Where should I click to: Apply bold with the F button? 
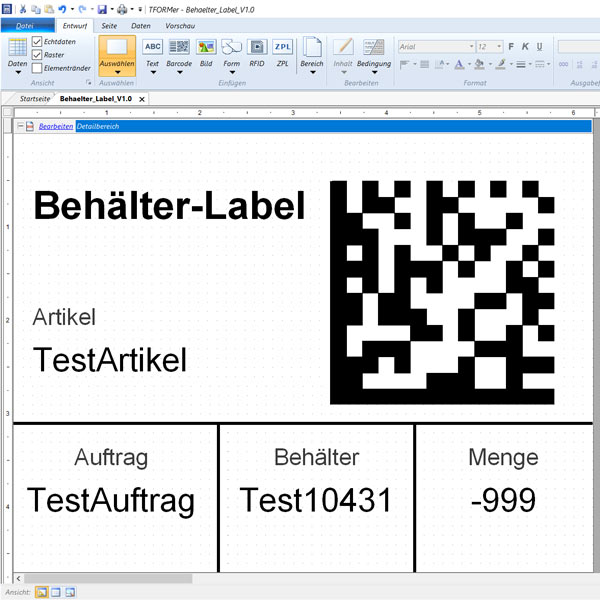click(x=511, y=47)
